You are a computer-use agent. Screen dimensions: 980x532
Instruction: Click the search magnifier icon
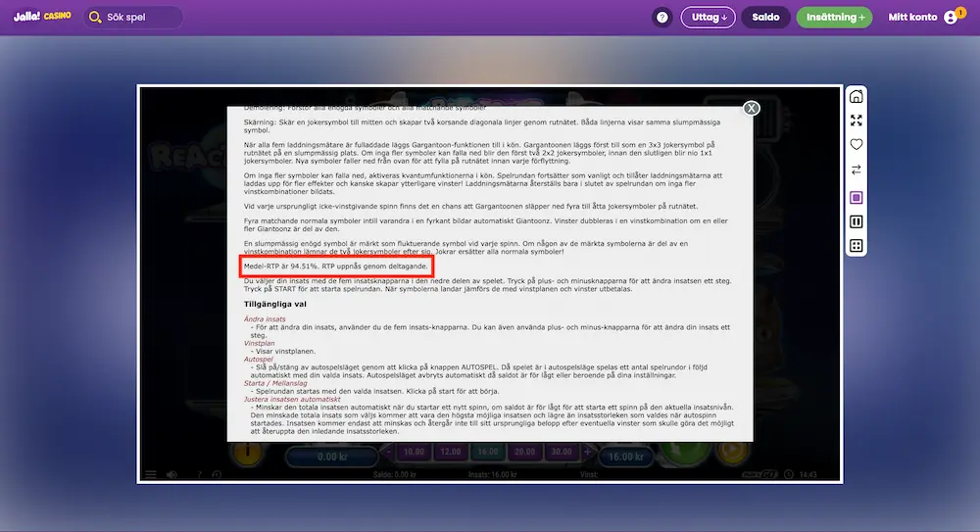[x=95, y=17]
